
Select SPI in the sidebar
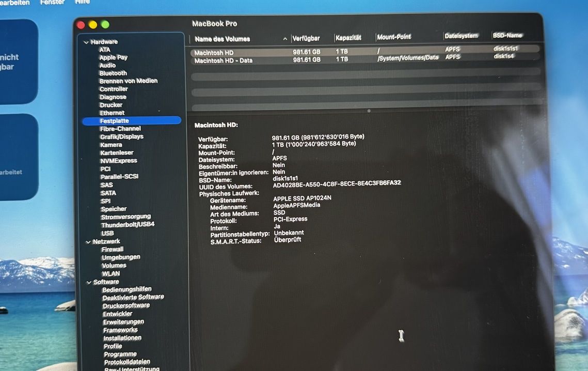click(106, 201)
